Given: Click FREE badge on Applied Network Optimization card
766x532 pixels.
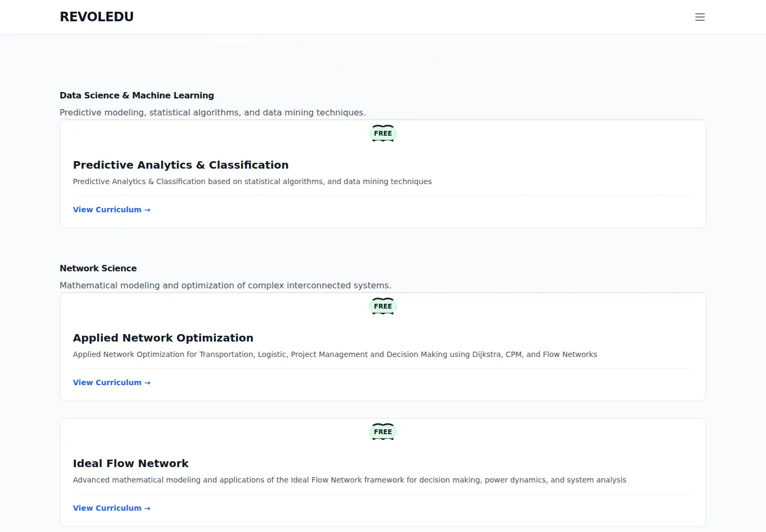Looking at the screenshot, I should 383,306.
